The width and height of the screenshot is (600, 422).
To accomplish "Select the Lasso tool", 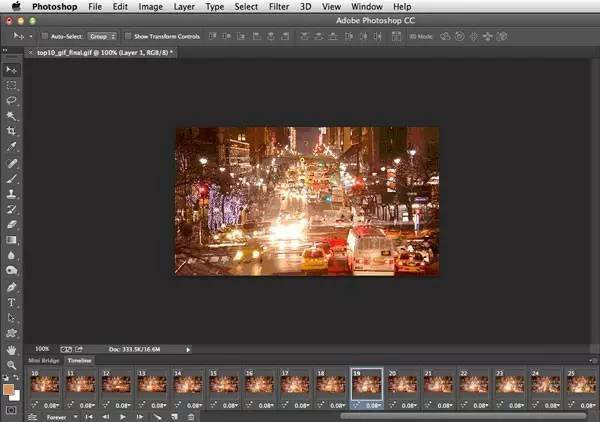I will (x=12, y=101).
